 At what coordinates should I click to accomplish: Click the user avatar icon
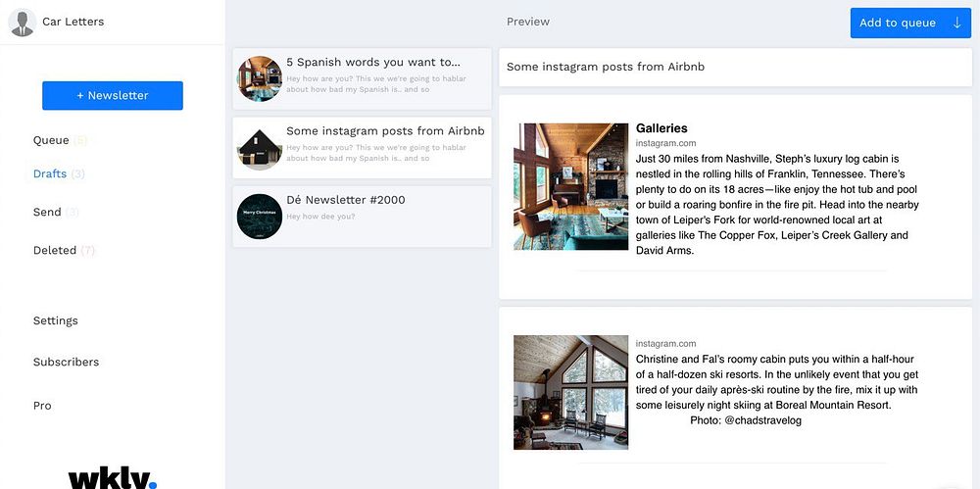pyautogui.click(x=22, y=22)
